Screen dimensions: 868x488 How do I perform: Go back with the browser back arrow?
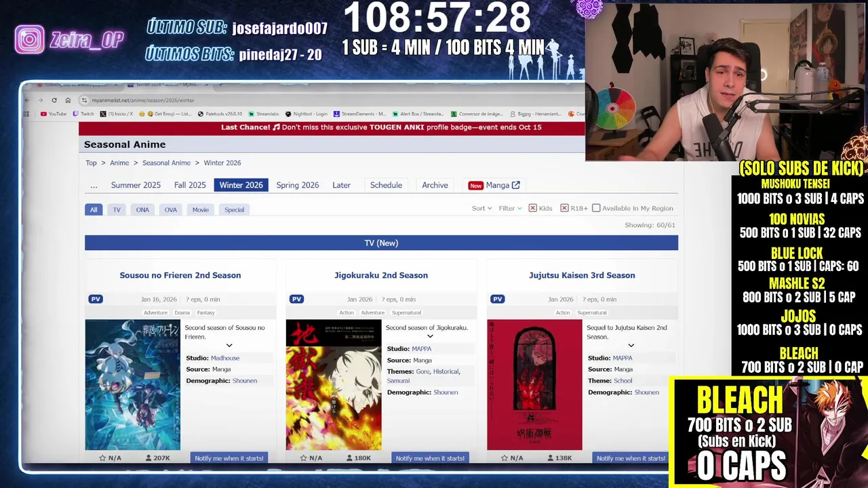click(x=27, y=100)
